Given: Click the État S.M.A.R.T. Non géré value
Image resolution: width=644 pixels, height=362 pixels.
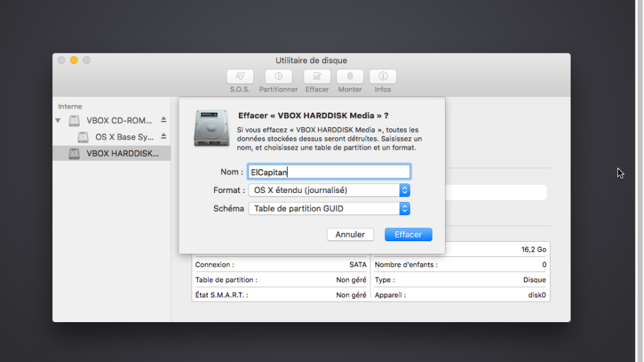Looking at the screenshot, I should [351, 295].
